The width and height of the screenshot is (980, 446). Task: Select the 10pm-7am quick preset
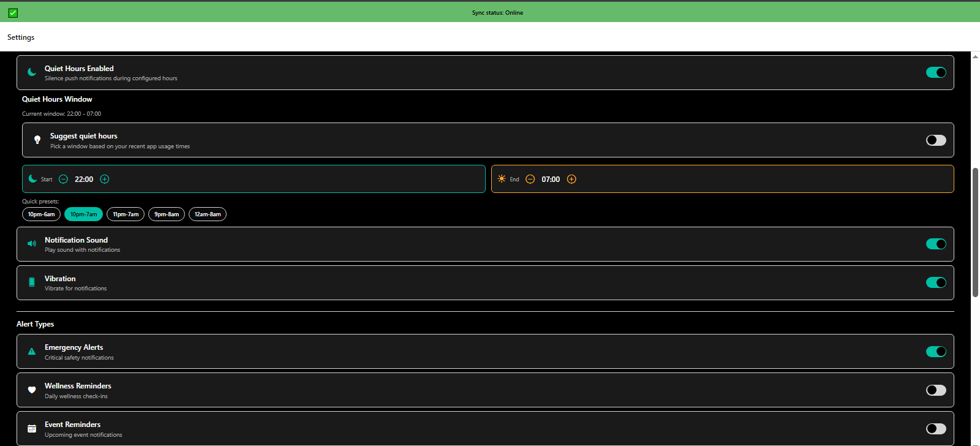83,214
